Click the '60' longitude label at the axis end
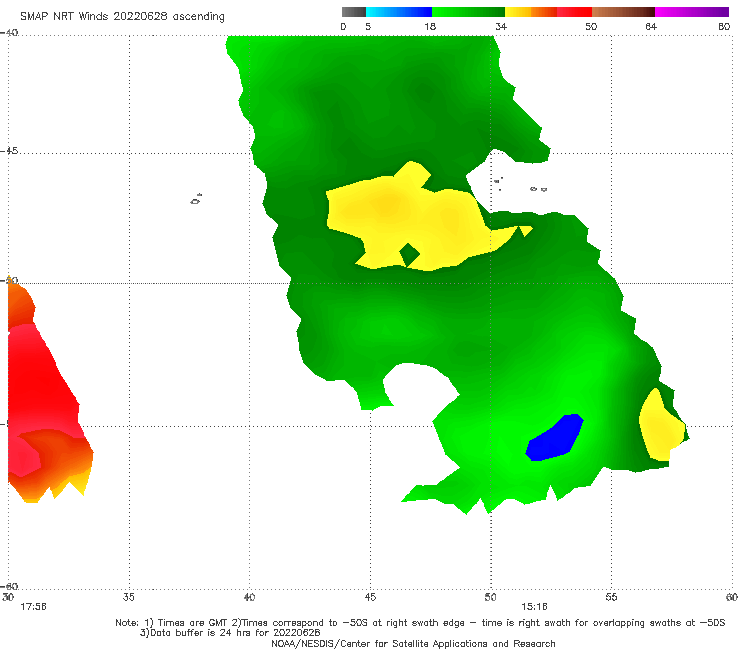740x650 pixels. pos(732,597)
